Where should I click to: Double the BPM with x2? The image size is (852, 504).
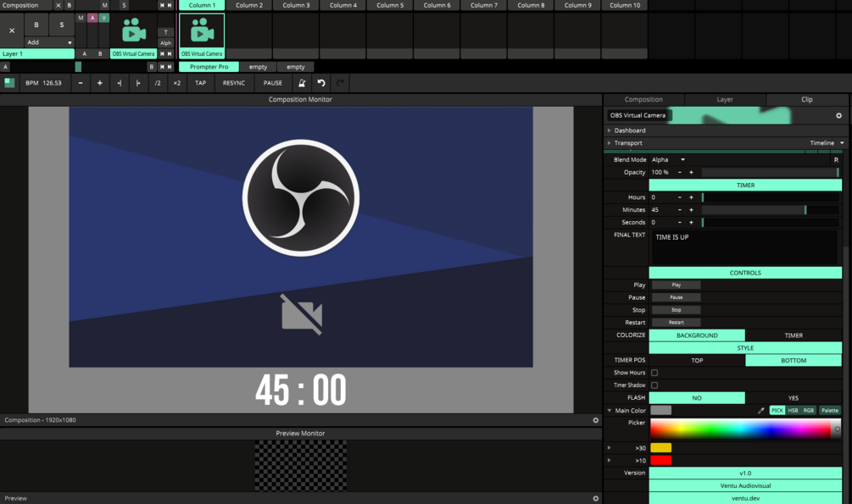(x=176, y=83)
